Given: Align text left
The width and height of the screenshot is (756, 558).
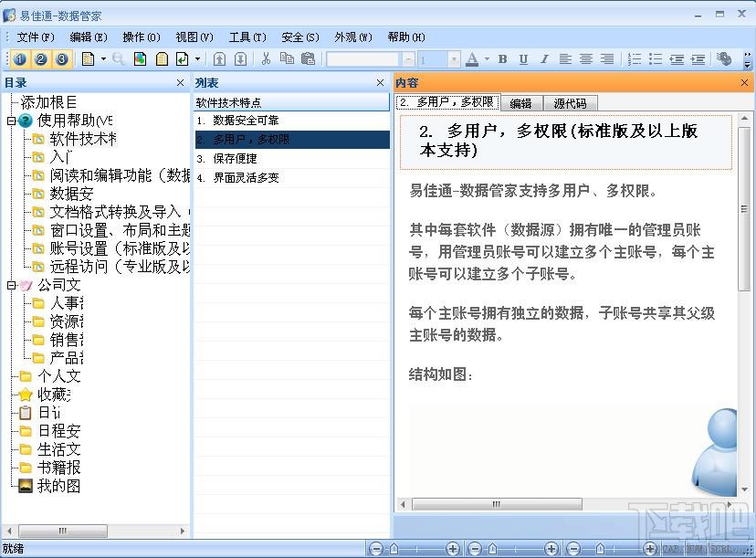Looking at the screenshot, I should point(565,59).
